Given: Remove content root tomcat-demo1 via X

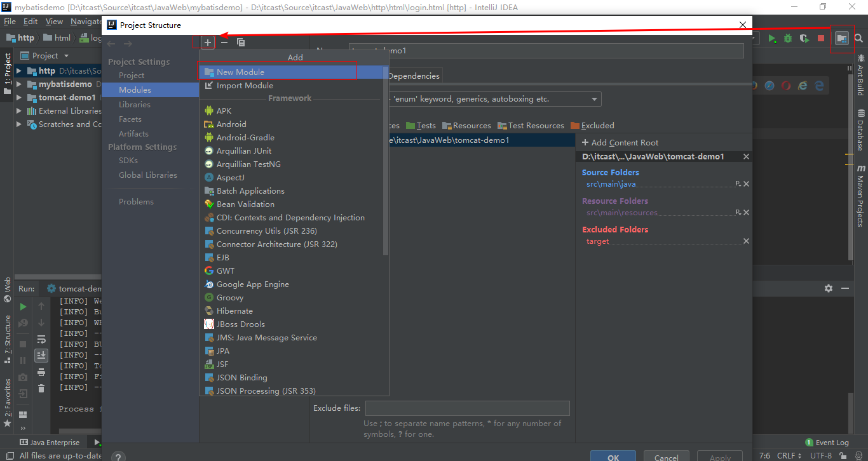Looking at the screenshot, I should 746,156.
